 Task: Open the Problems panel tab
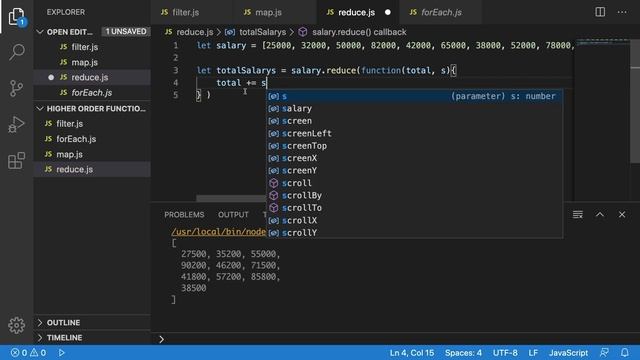(x=184, y=215)
